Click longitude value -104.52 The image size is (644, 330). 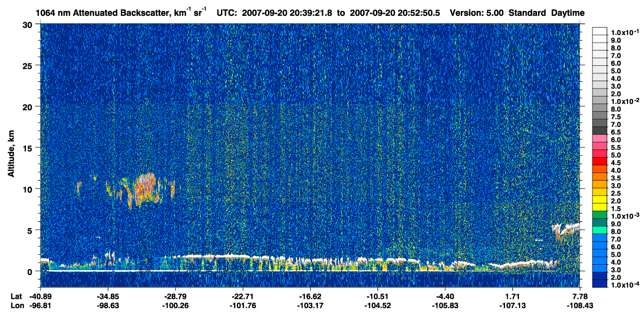point(377,305)
